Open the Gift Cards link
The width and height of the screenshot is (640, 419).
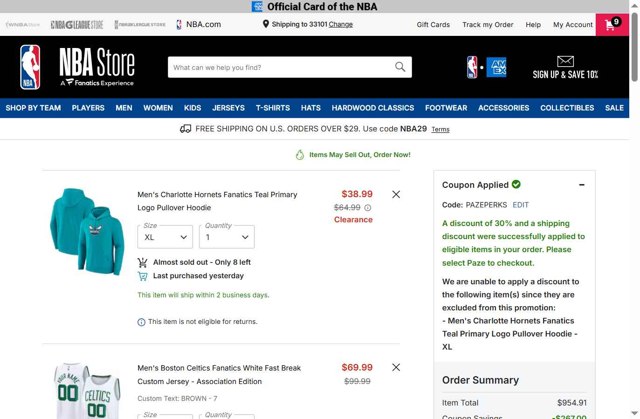pos(433,24)
